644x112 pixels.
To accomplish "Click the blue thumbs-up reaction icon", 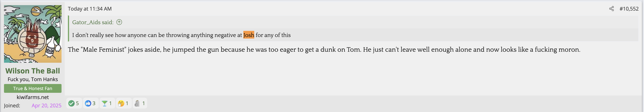I will [88, 103].
